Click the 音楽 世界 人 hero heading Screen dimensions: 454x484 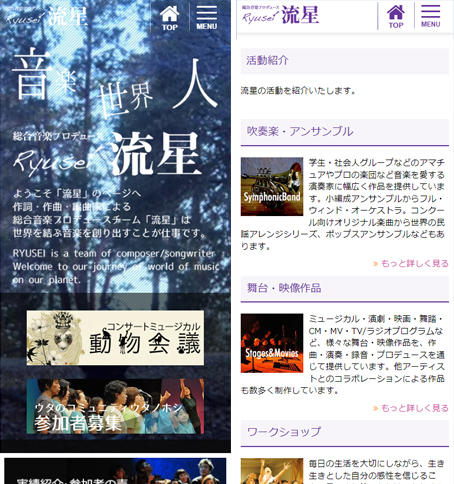pos(115,82)
